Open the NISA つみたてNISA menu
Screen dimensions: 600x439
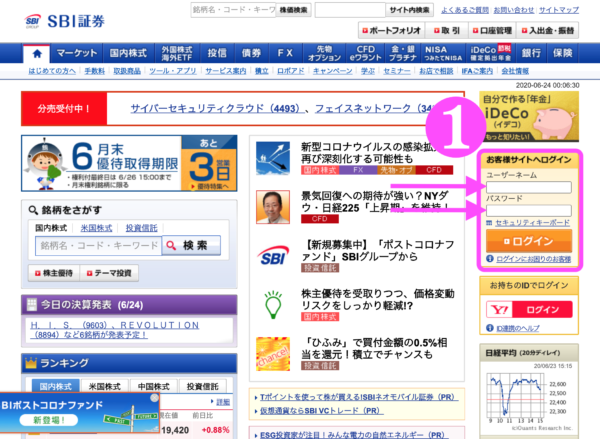click(x=443, y=53)
